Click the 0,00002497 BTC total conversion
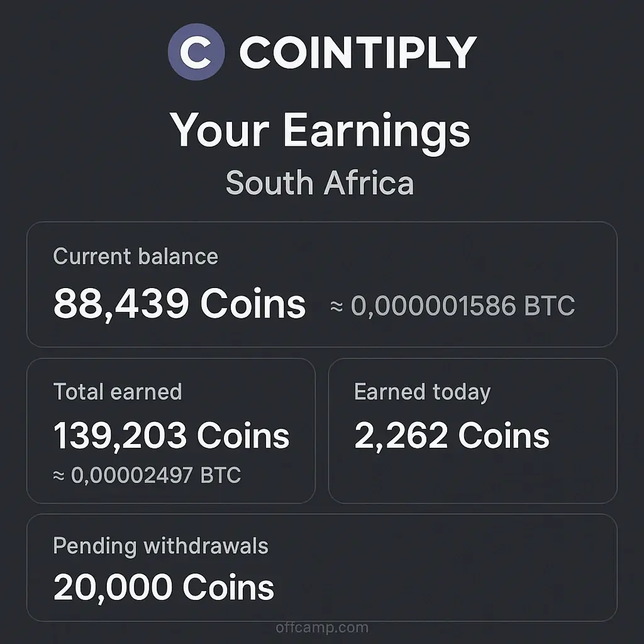This screenshot has width=644, height=644. (155, 475)
